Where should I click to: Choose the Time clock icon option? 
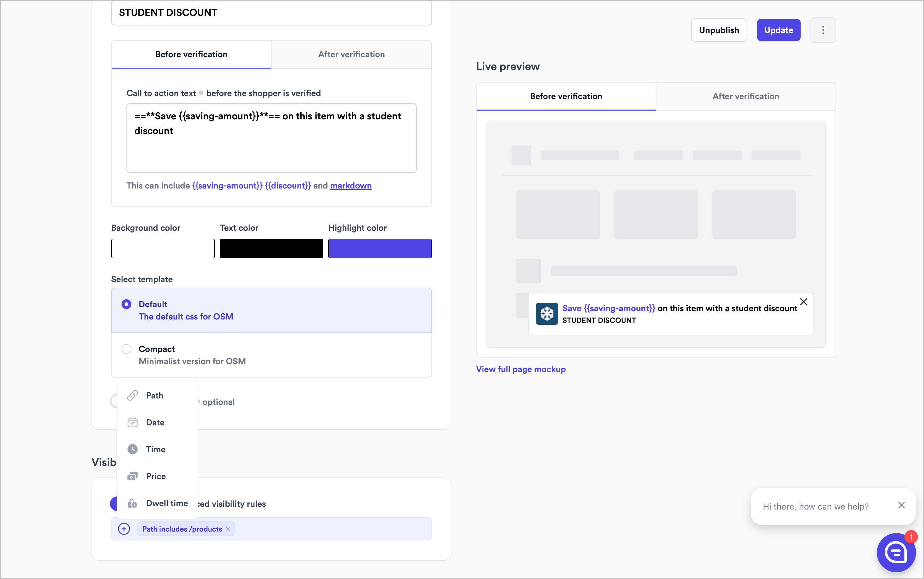(133, 449)
